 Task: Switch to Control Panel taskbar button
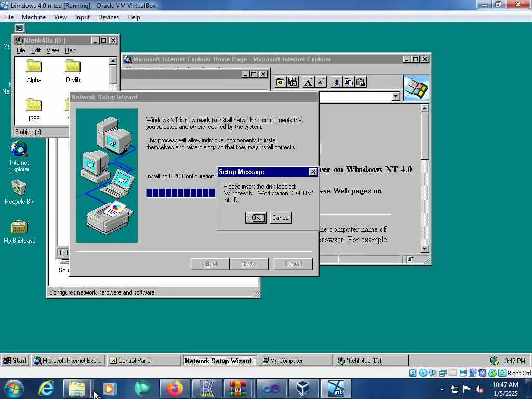(144, 361)
